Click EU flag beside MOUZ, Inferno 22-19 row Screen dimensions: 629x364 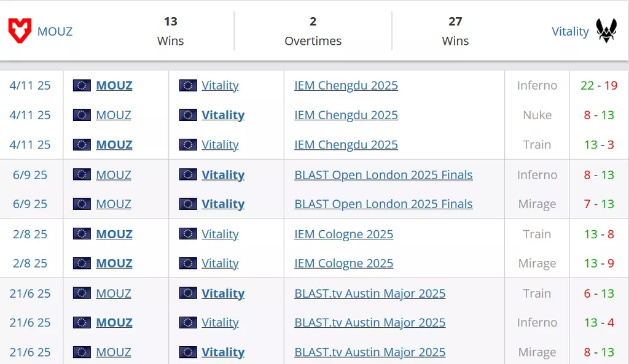(x=82, y=85)
